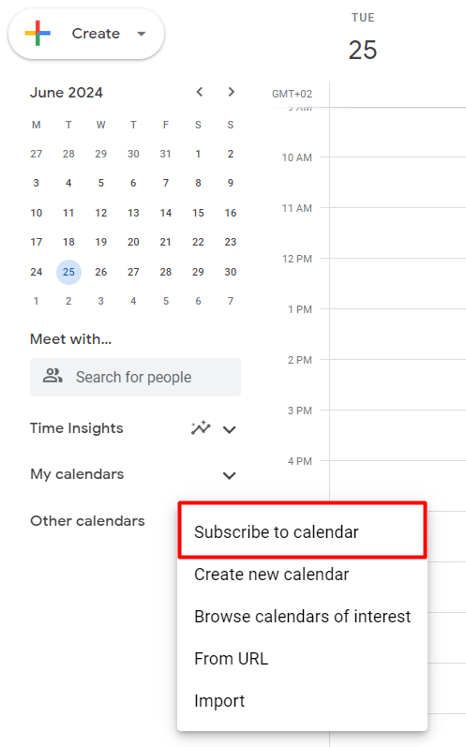Expand the Time Insights section
The image size is (466, 747).
[x=229, y=429]
